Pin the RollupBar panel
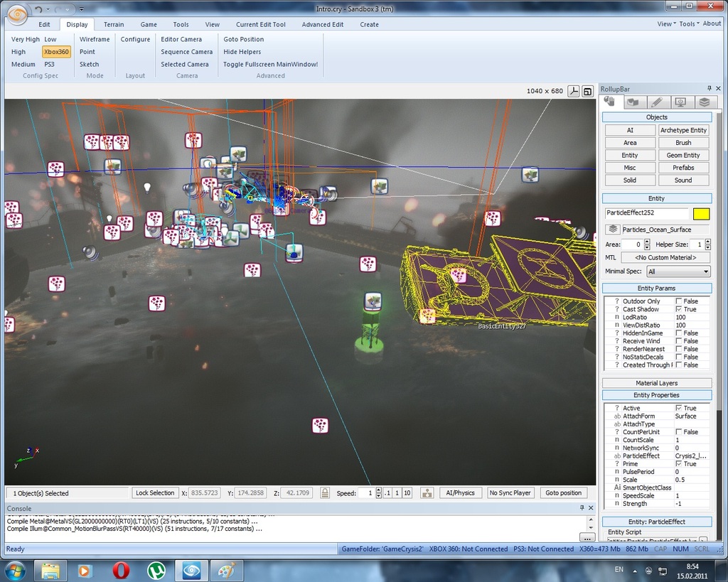The image size is (728, 582). click(709, 88)
